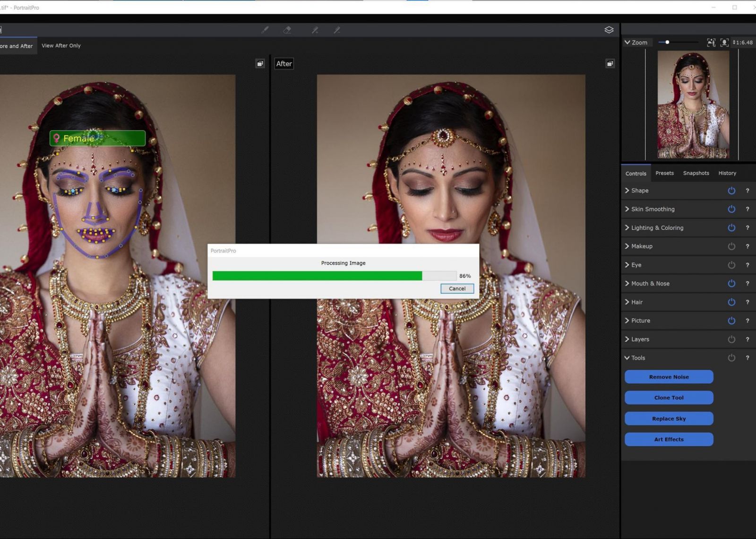Select the brush tool in the top toolbar

(x=265, y=30)
